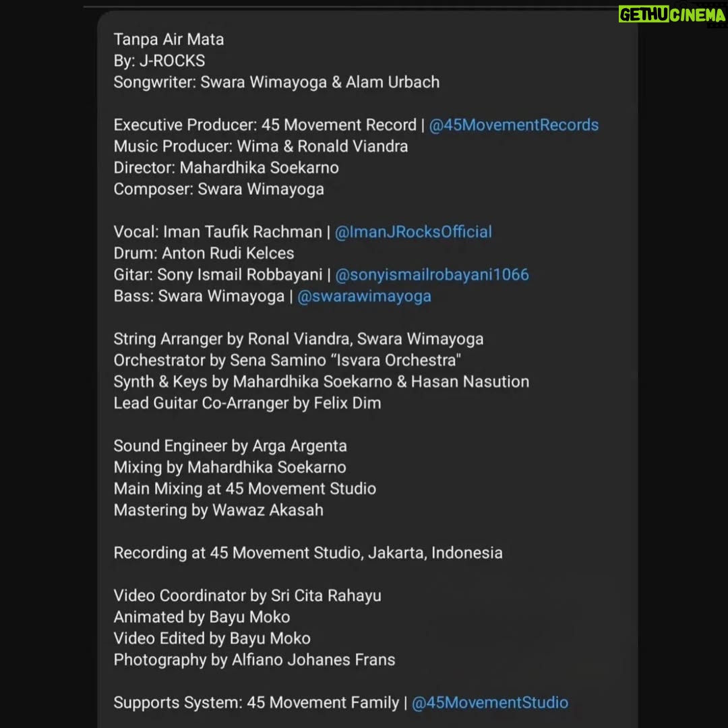The image size is (728, 728).
Task: Open the @45MovementRecords channel link
Action: pos(514,125)
